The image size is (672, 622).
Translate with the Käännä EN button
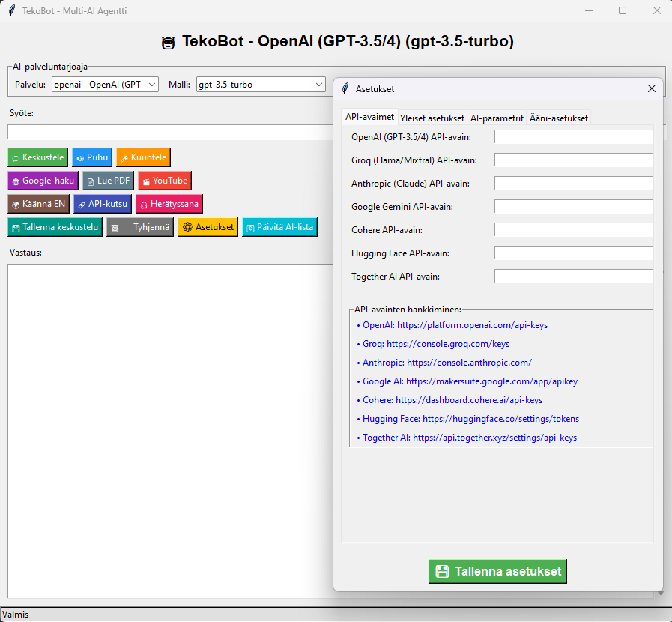click(x=38, y=204)
